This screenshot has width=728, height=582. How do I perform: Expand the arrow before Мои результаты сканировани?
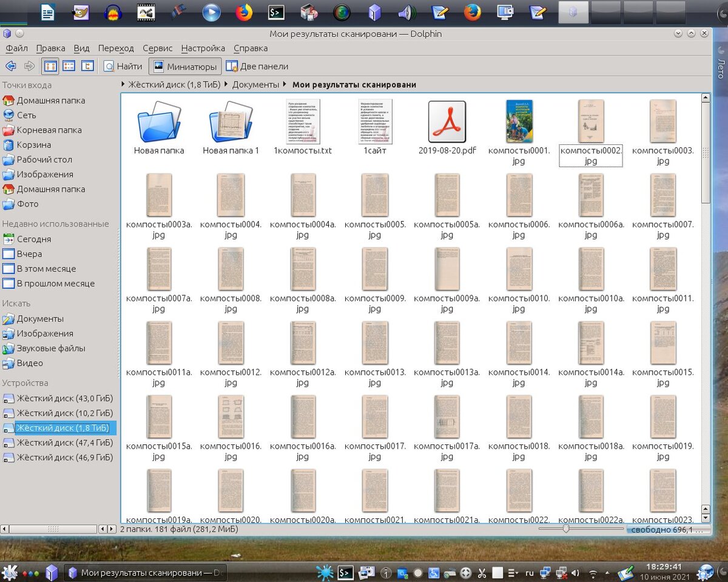pos(286,85)
